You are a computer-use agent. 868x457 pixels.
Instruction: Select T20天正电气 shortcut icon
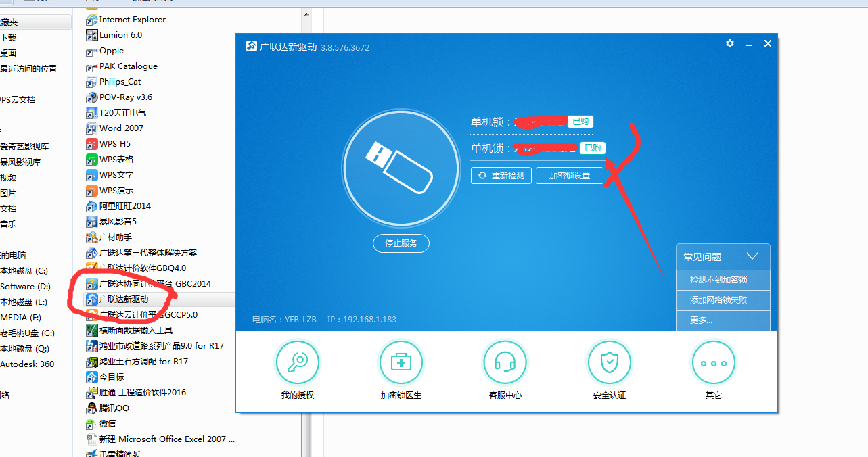[x=92, y=113]
